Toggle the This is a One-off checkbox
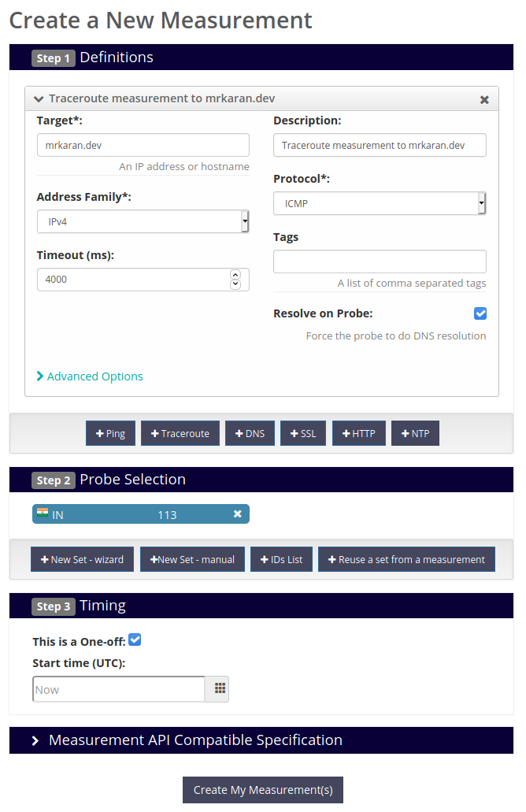 (135, 640)
